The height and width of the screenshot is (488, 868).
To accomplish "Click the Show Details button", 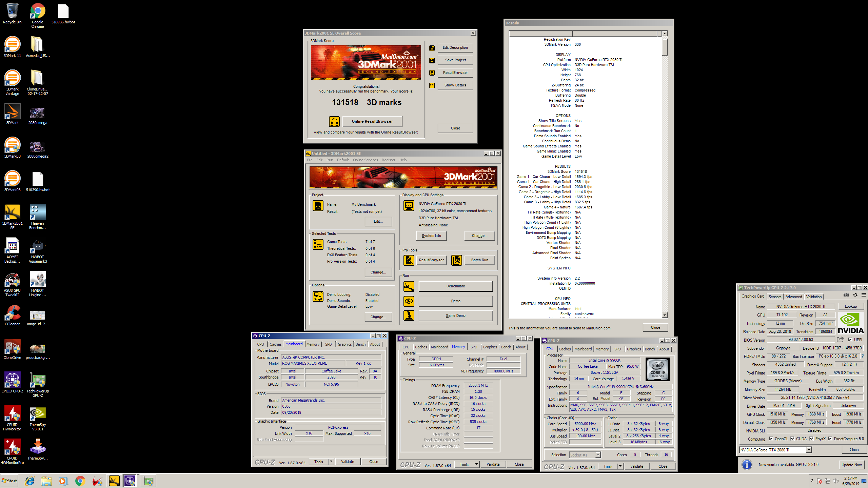I will click(455, 85).
